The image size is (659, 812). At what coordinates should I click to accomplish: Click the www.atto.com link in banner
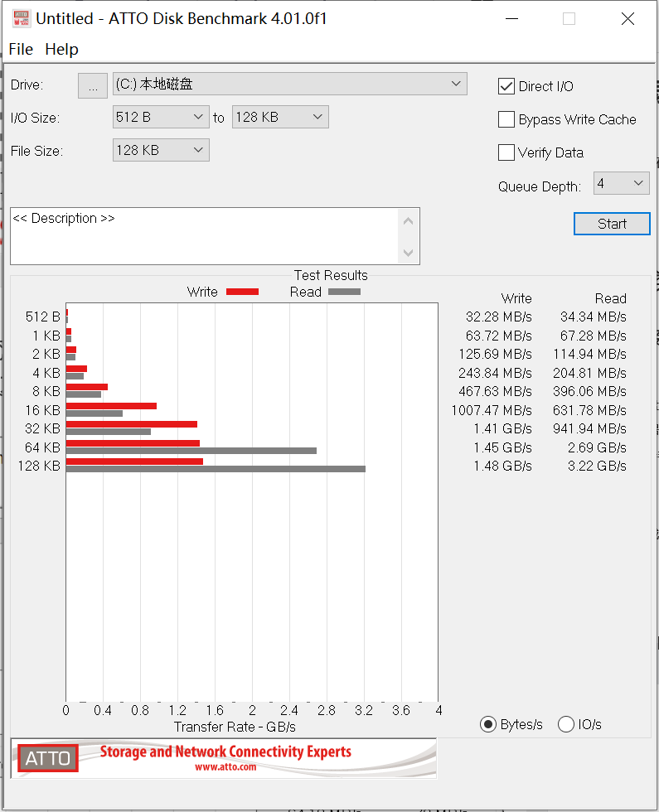[x=225, y=767]
